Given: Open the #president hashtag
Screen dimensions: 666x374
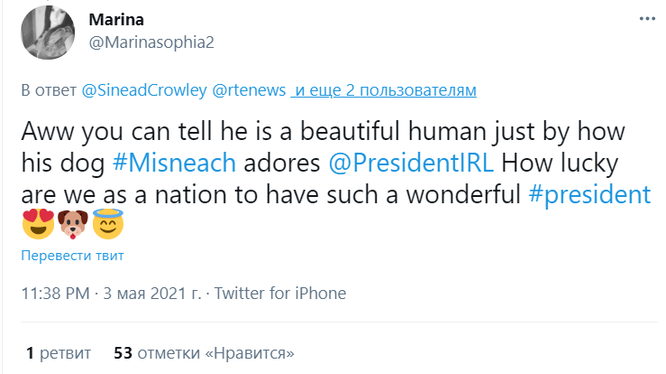Looking at the screenshot, I should pyautogui.click(x=590, y=195).
